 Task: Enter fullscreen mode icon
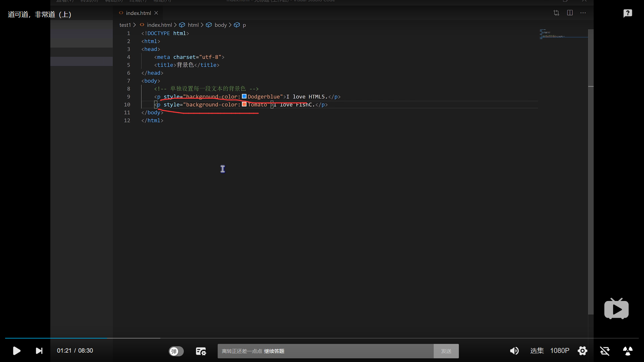(x=628, y=351)
